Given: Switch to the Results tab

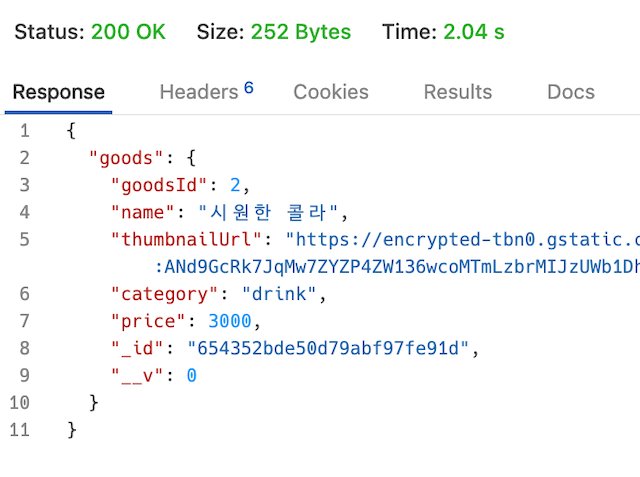Looking at the screenshot, I should click(458, 92).
